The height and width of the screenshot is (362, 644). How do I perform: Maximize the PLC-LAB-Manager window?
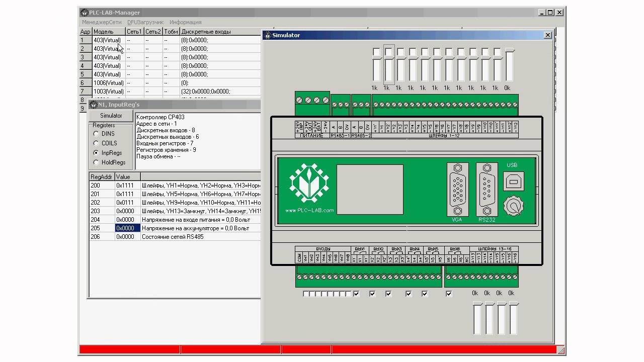click(550, 13)
